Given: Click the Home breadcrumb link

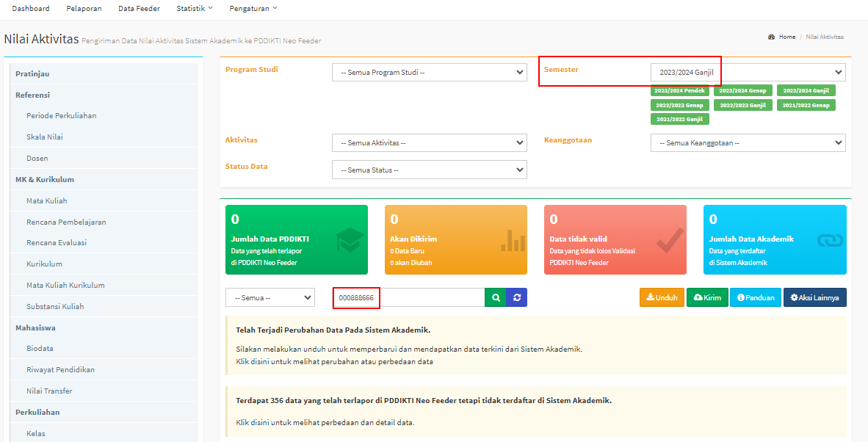Looking at the screenshot, I should coord(786,37).
